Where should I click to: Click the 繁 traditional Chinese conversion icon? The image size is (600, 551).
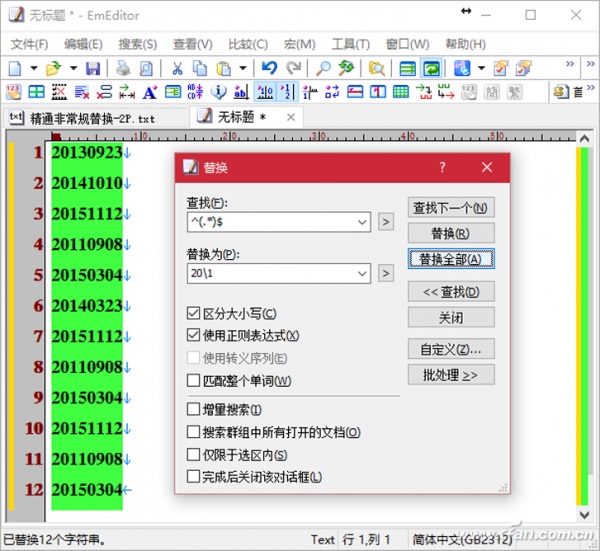(x=514, y=92)
